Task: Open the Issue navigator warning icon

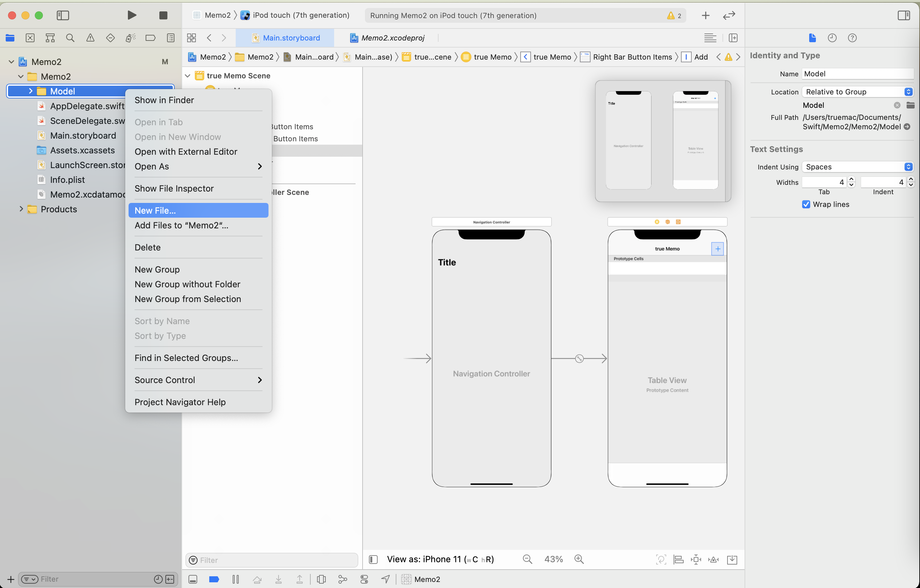Action: click(90, 38)
